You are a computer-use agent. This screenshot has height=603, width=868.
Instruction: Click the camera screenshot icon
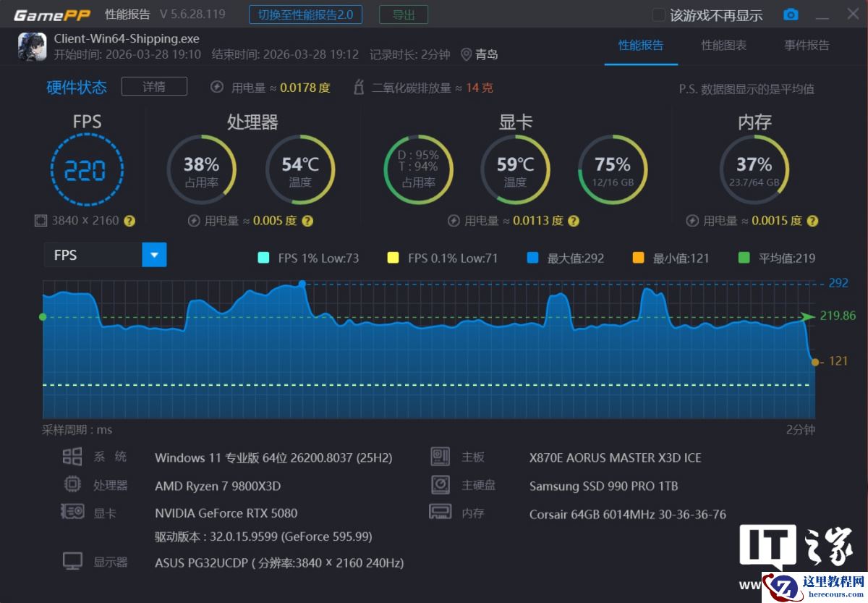(x=791, y=15)
